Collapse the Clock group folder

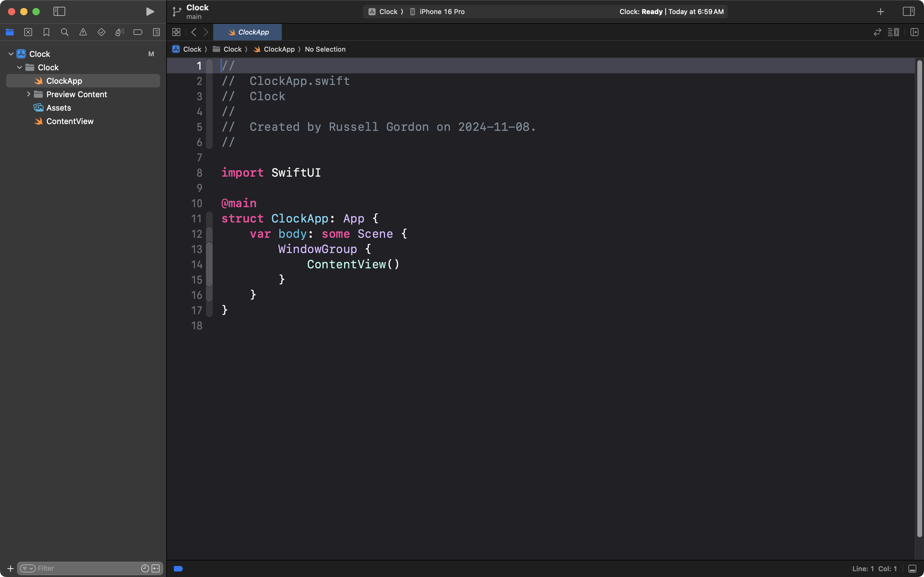[20, 68]
